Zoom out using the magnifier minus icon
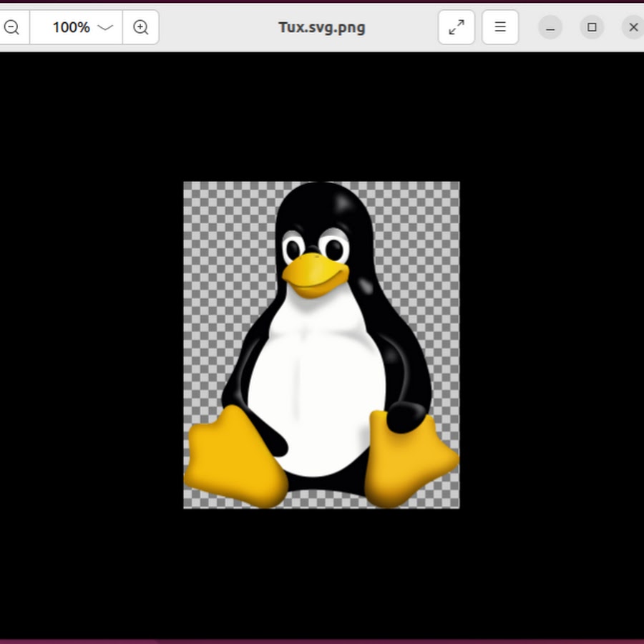 [11, 27]
